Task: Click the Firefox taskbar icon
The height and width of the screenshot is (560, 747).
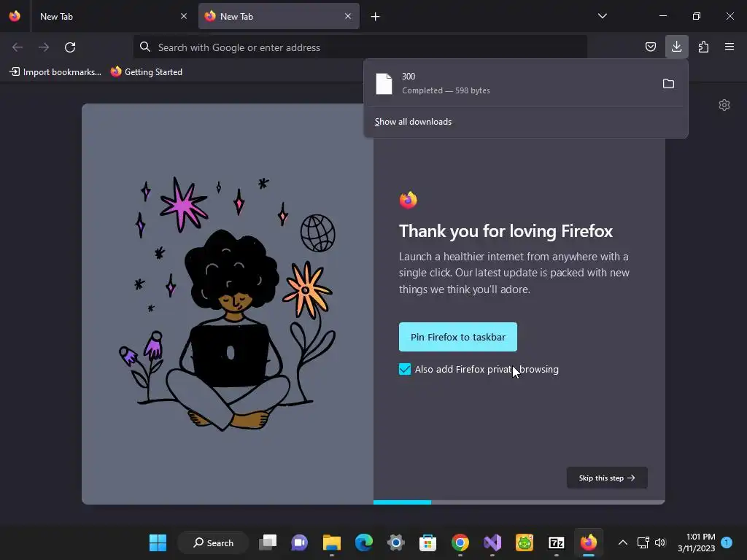Action: pos(589,542)
